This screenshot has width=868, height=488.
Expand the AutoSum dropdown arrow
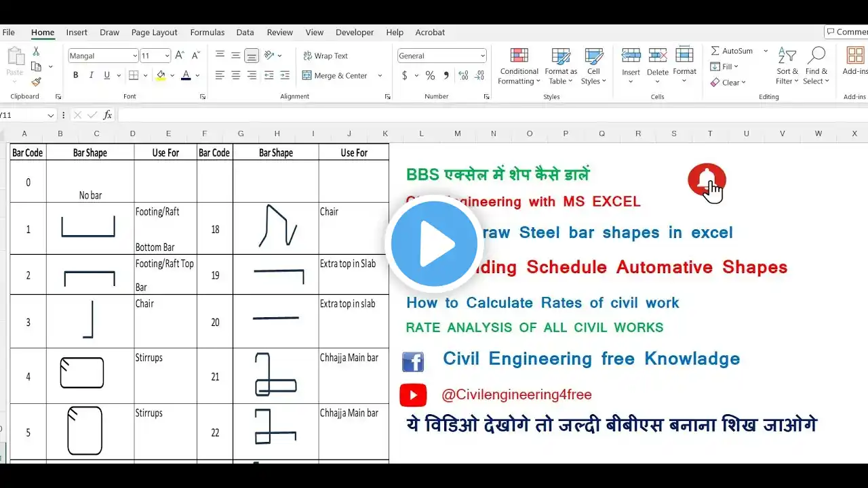(766, 51)
